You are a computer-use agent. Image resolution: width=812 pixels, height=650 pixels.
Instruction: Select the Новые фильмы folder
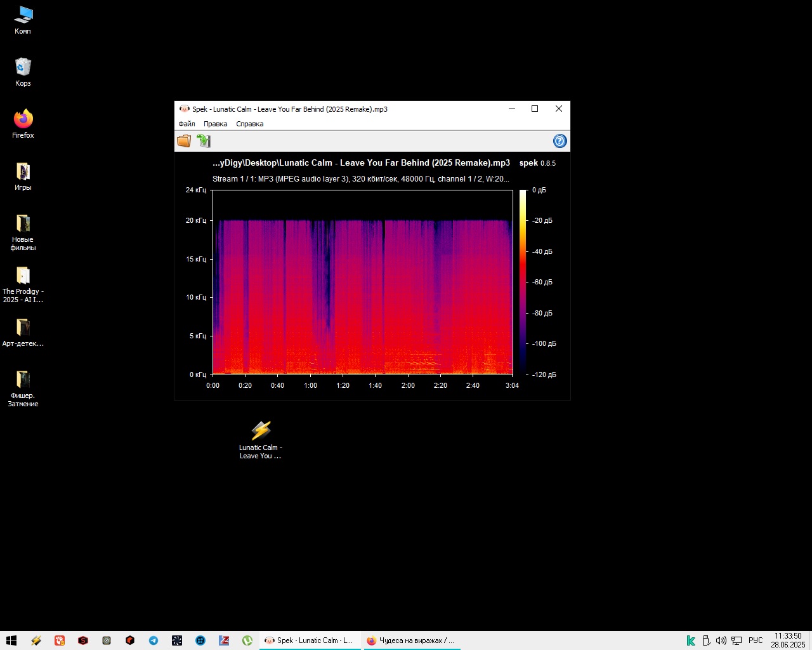[23, 232]
